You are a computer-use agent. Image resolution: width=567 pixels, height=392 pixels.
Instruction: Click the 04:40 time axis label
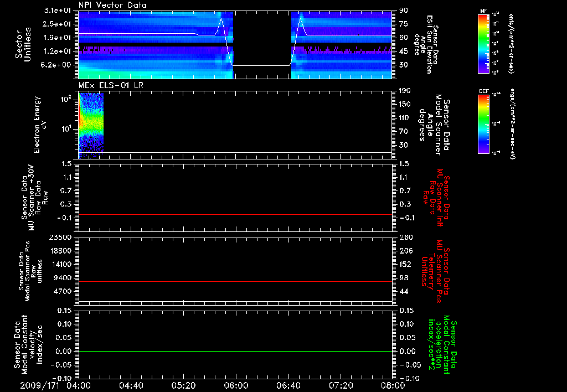click(131, 385)
